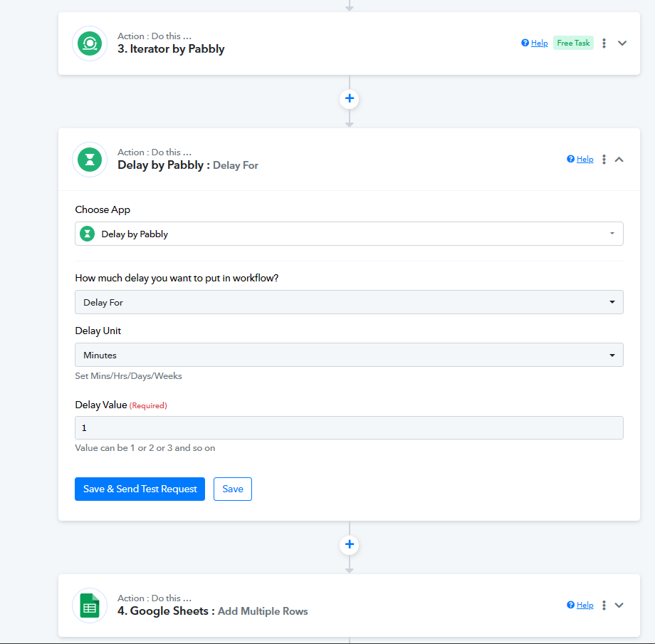Click help question icon on Delay step
This screenshot has height=644, width=655.
point(570,159)
